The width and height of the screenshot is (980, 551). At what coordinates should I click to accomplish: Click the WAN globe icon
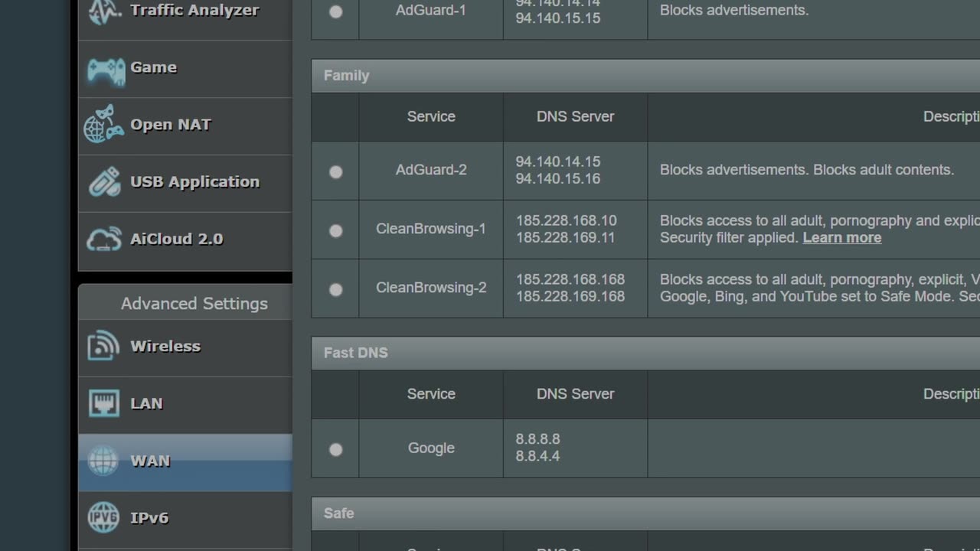[103, 461]
